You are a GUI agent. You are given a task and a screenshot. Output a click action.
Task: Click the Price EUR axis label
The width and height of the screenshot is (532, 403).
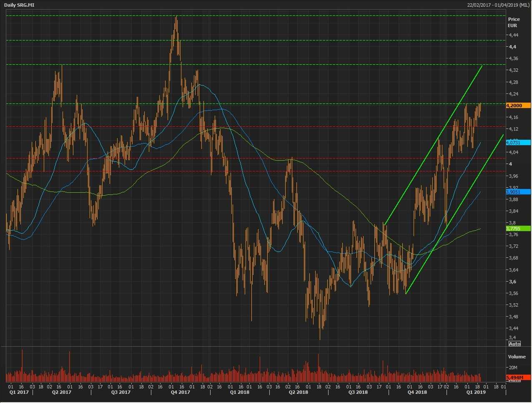pyautogui.click(x=514, y=22)
